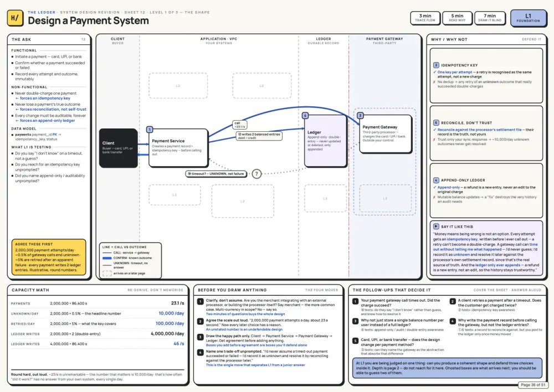Click the Ledger box in the diagram
Image resolution: width=554 pixels, height=392 pixels.
tap(325, 141)
